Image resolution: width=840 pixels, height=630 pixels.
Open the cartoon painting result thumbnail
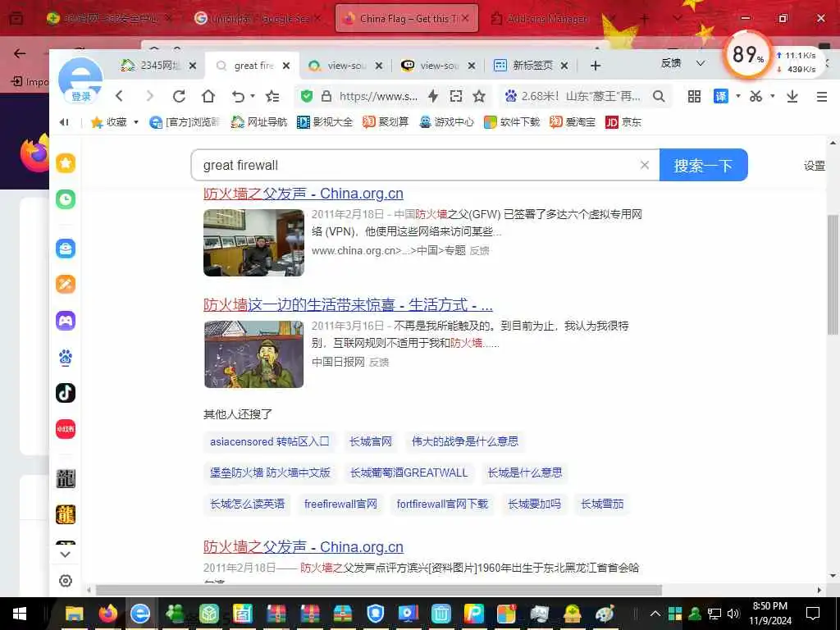pos(254,354)
